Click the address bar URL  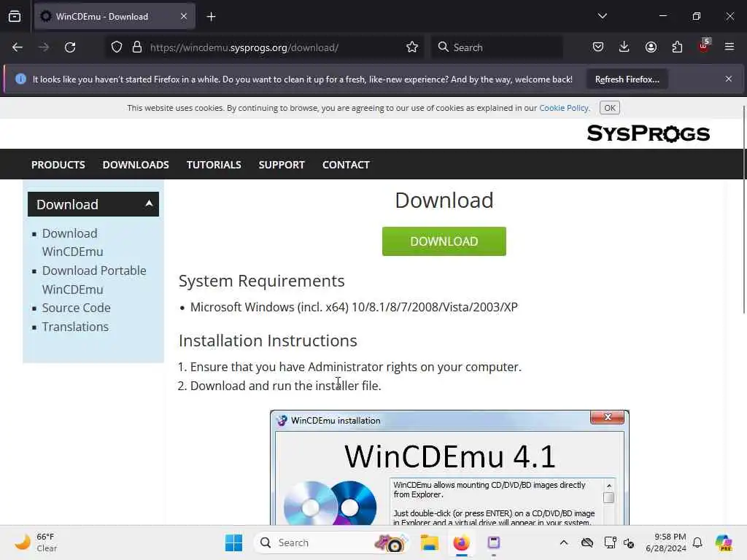[244, 47]
